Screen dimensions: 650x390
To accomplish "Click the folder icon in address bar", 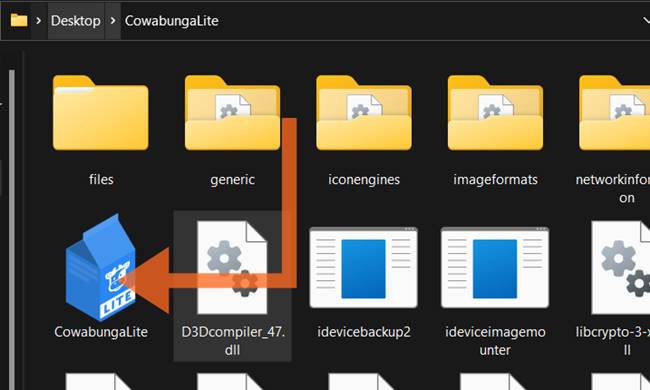I will point(19,20).
